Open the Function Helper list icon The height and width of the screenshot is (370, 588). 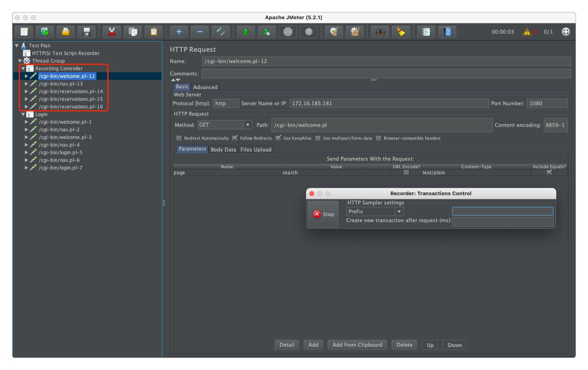[427, 32]
